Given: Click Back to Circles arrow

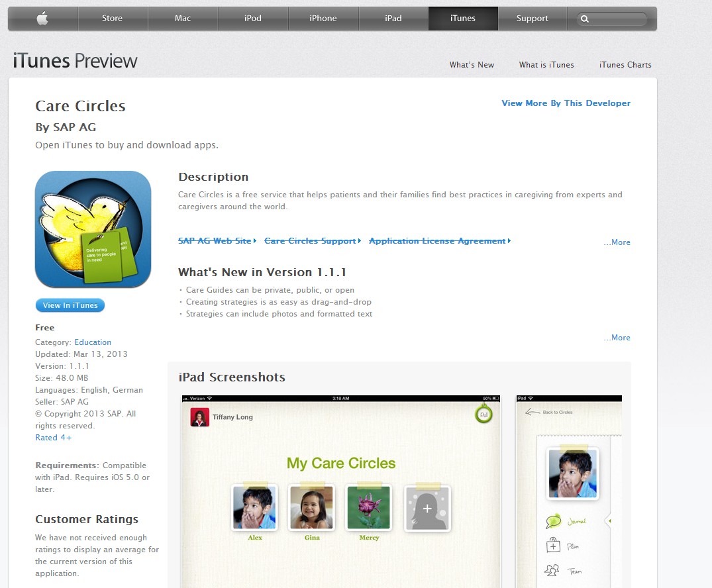Looking at the screenshot, I should pyautogui.click(x=533, y=412).
